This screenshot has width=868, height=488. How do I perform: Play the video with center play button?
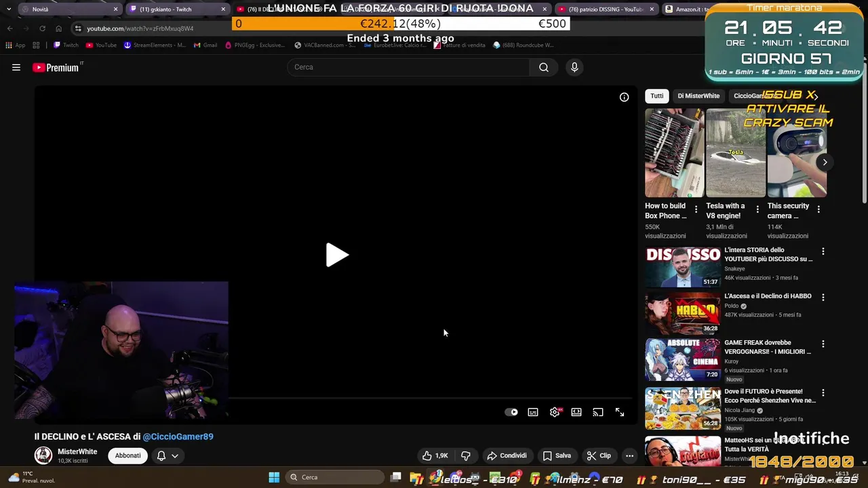pos(337,255)
